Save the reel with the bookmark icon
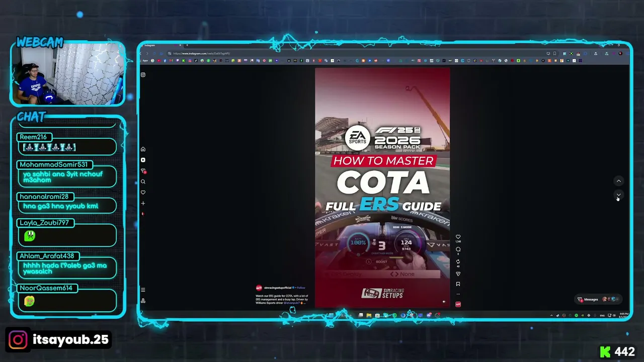This screenshot has height=362, width=644. pos(458,284)
